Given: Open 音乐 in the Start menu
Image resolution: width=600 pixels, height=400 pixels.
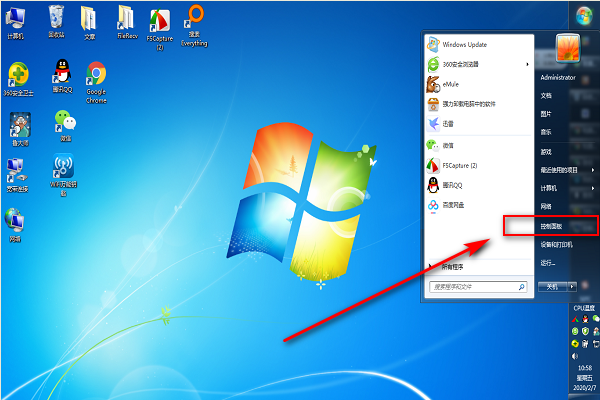Looking at the screenshot, I should click(546, 132).
